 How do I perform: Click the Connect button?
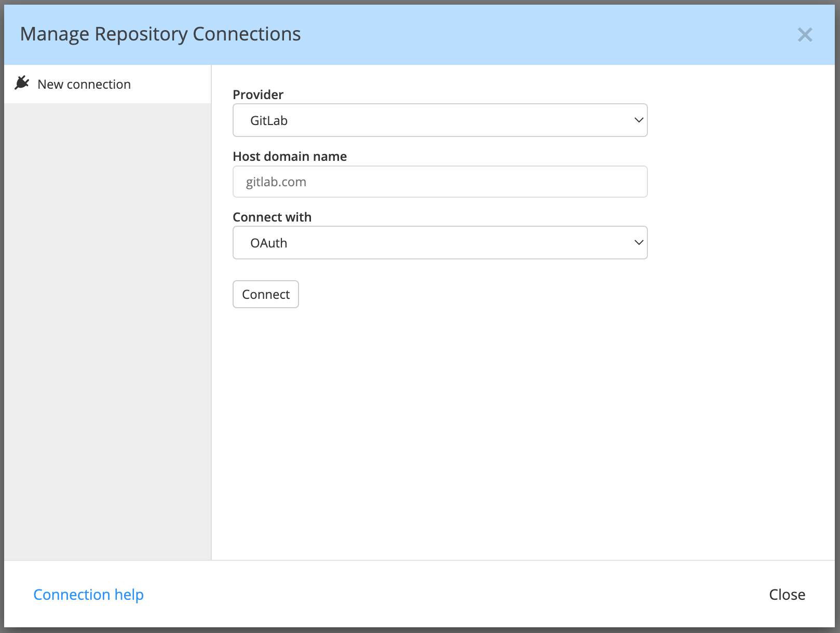[x=266, y=294]
